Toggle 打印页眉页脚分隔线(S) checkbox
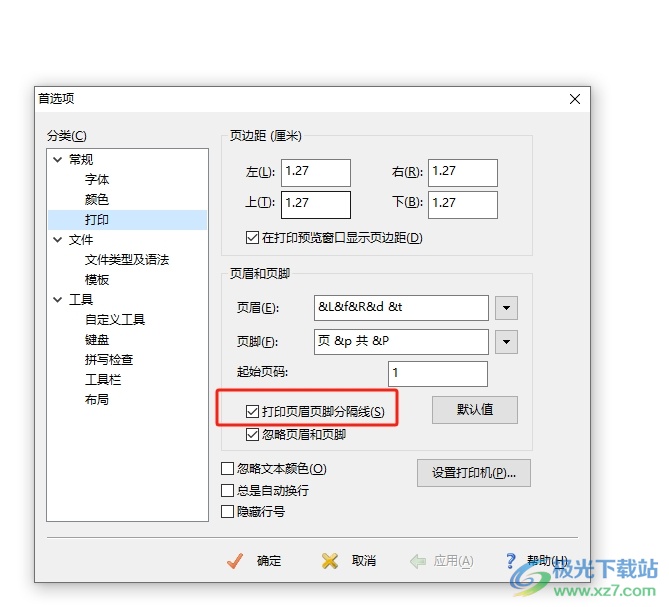 pyautogui.click(x=252, y=412)
